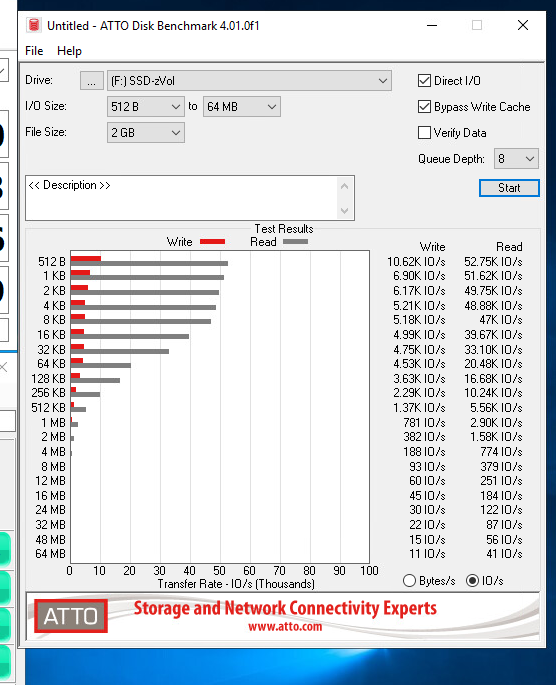Open the Queue Depth dropdown
The height and width of the screenshot is (685, 556).
(516, 159)
